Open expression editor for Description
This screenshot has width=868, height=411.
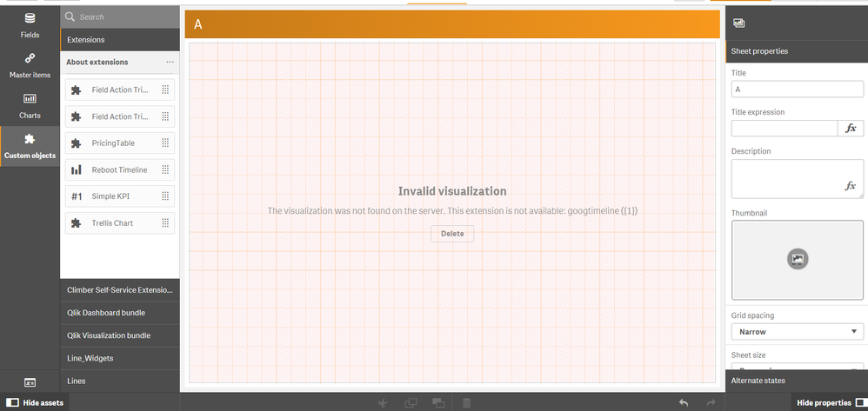tap(851, 187)
